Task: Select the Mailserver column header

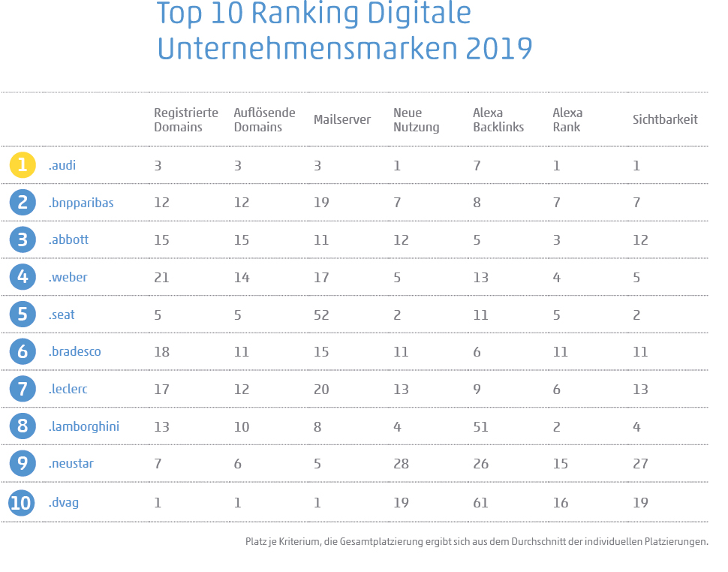Action: pos(342,119)
